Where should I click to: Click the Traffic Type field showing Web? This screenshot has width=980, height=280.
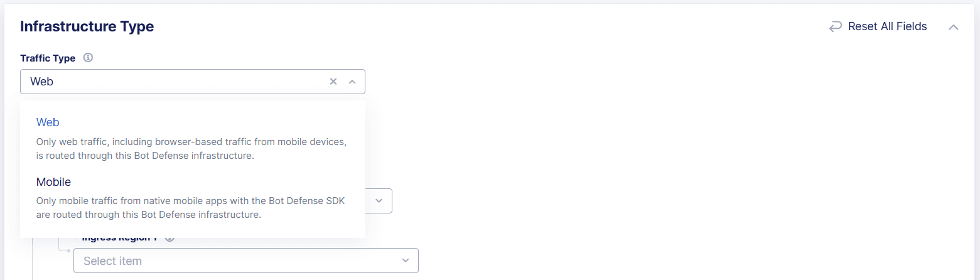(176, 82)
